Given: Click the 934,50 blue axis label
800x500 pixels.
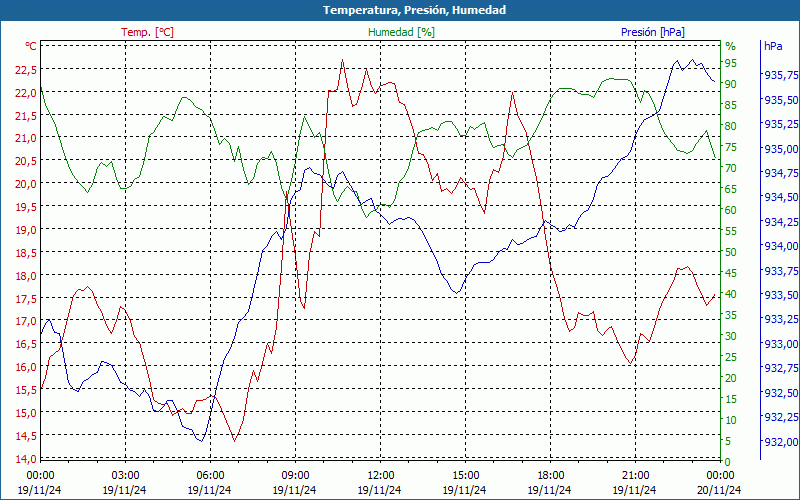Looking at the screenshot, I should tap(781, 197).
